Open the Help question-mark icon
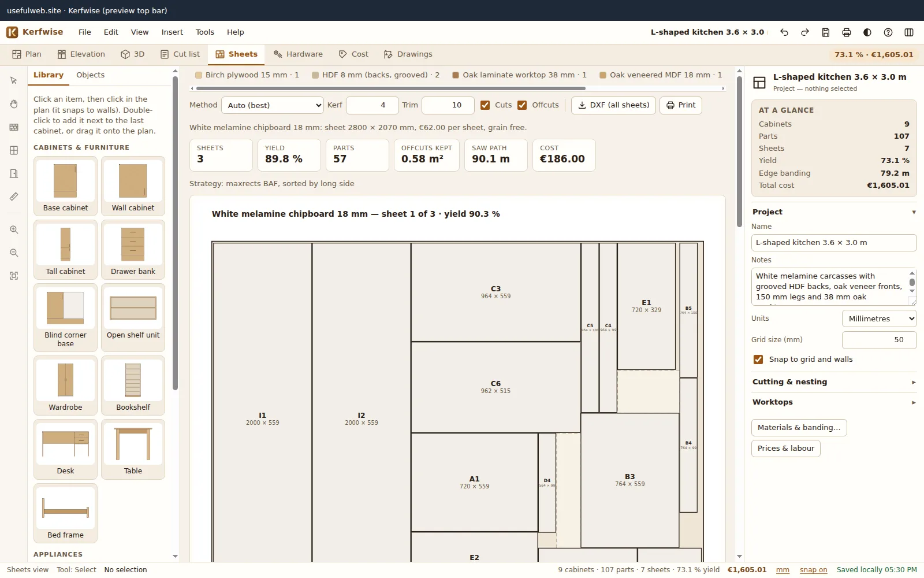 click(888, 32)
